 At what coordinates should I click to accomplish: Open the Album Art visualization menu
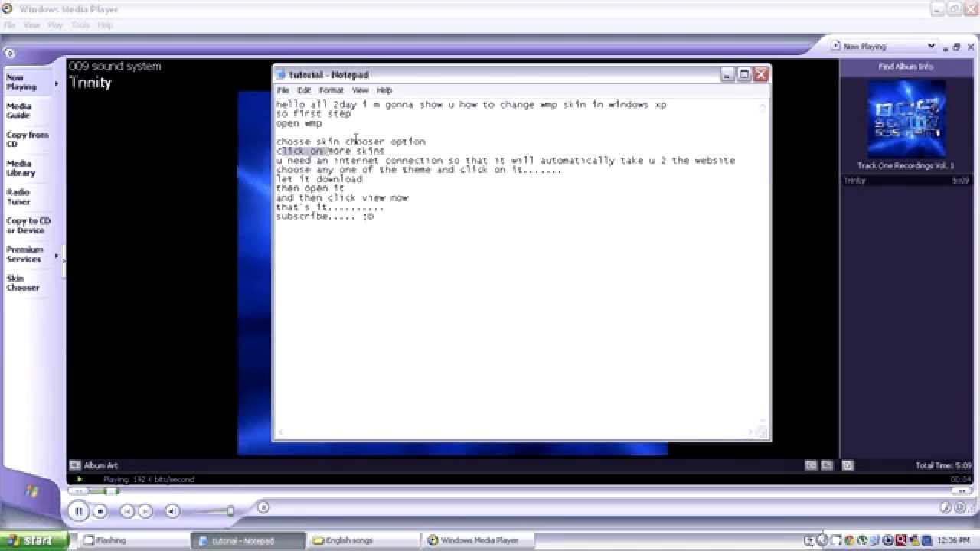[x=75, y=465]
